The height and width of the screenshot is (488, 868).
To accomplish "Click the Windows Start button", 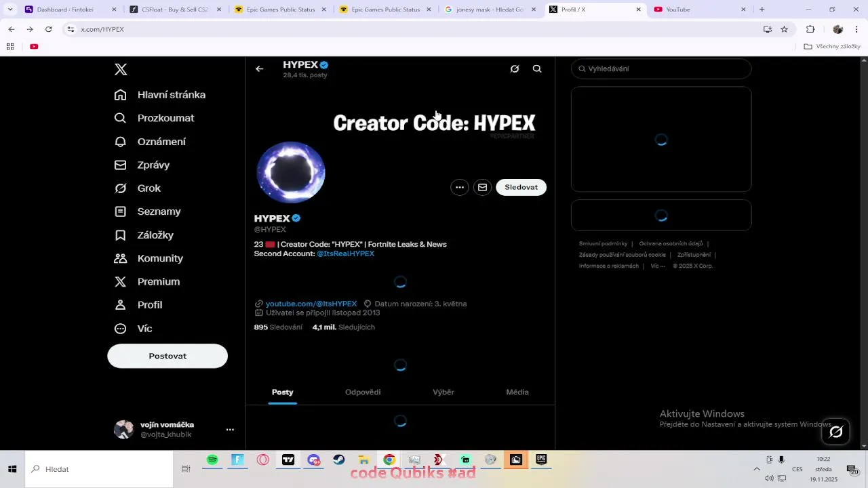I will coord(12,469).
